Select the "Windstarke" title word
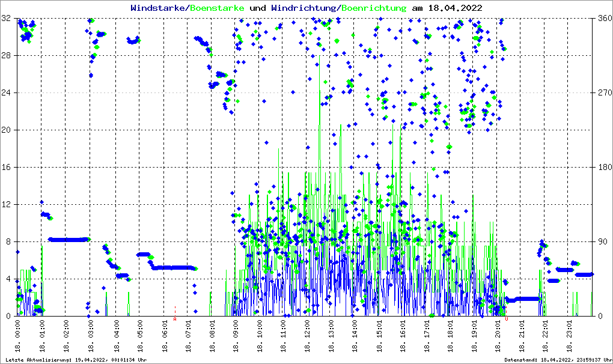Image resolution: width=613 pixels, height=364 pixels. coord(159,8)
